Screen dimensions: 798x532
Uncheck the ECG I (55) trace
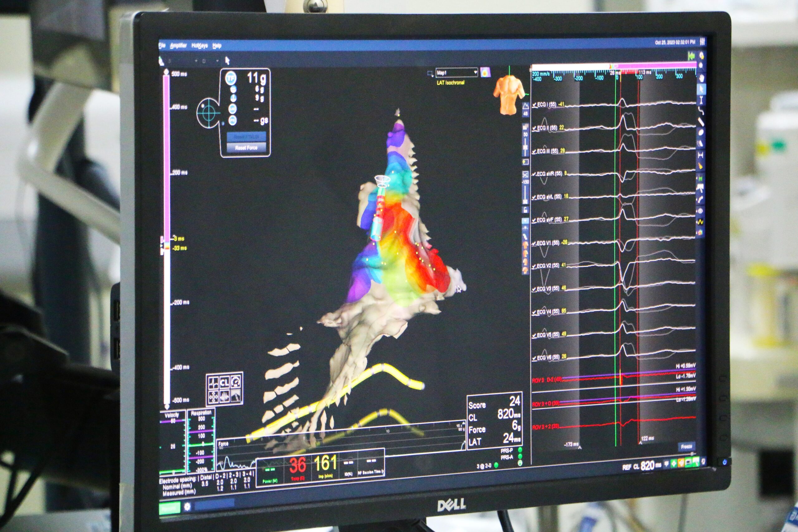coord(534,105)
